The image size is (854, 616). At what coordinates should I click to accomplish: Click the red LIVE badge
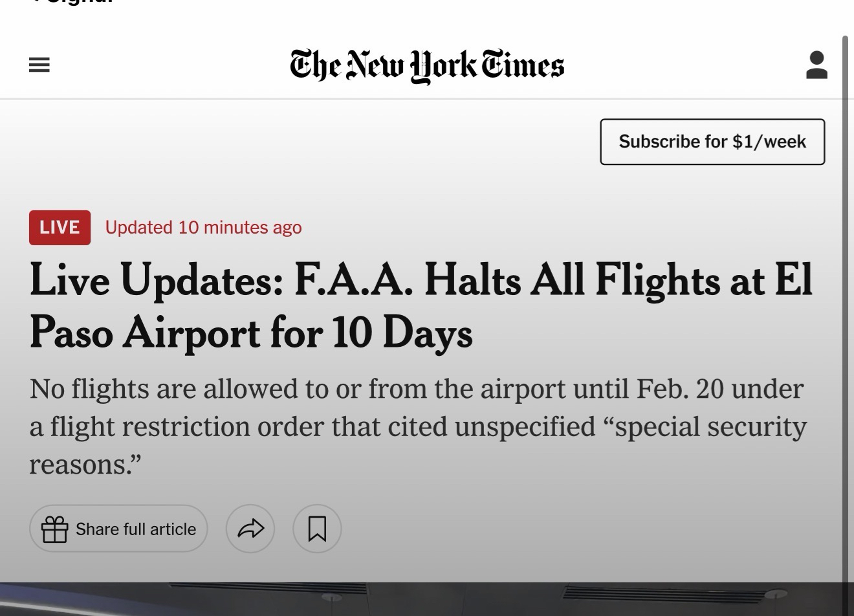60,228
